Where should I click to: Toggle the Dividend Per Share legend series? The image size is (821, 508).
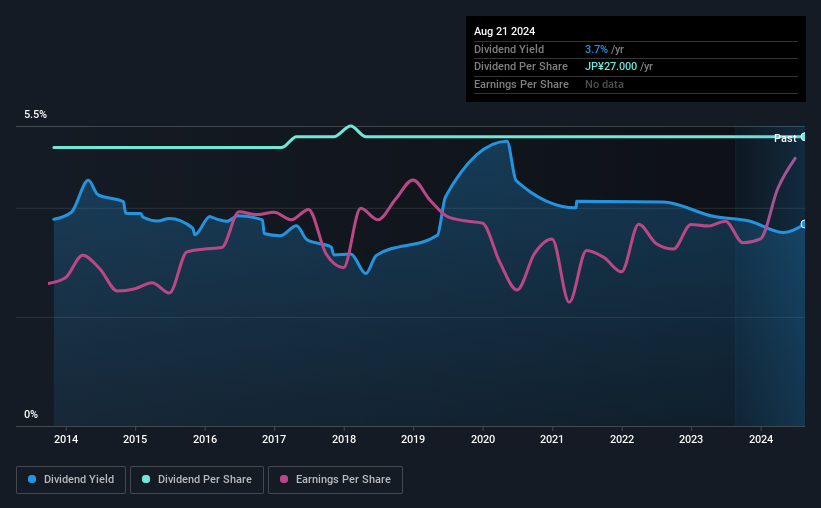tap(197, 480)
